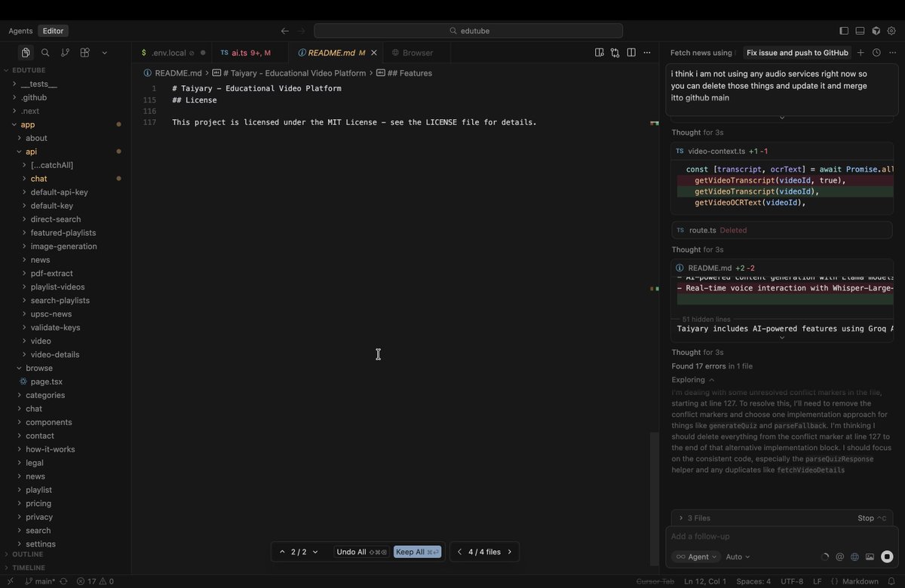Open the 'Fetch news using' chat tab
905x588 pixels.
(701, 53)
